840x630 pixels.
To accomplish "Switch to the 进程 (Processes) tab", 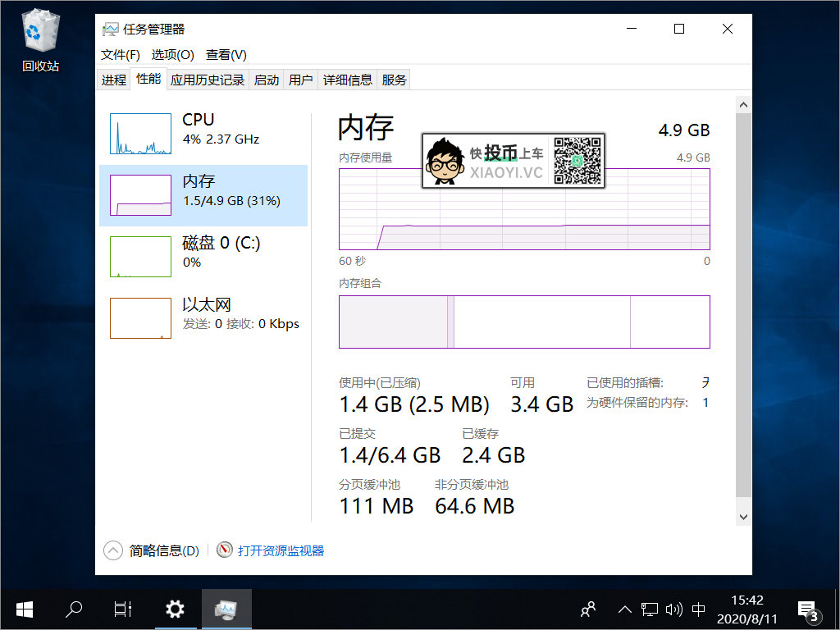I will (113, 79).
